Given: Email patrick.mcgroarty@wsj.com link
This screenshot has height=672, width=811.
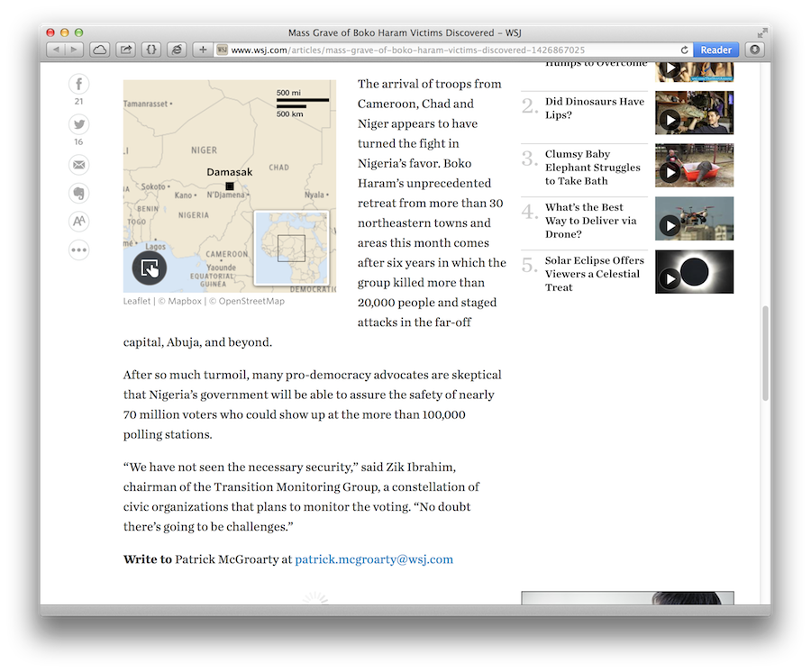Looking at the screenshot, I should coord(374,559).
